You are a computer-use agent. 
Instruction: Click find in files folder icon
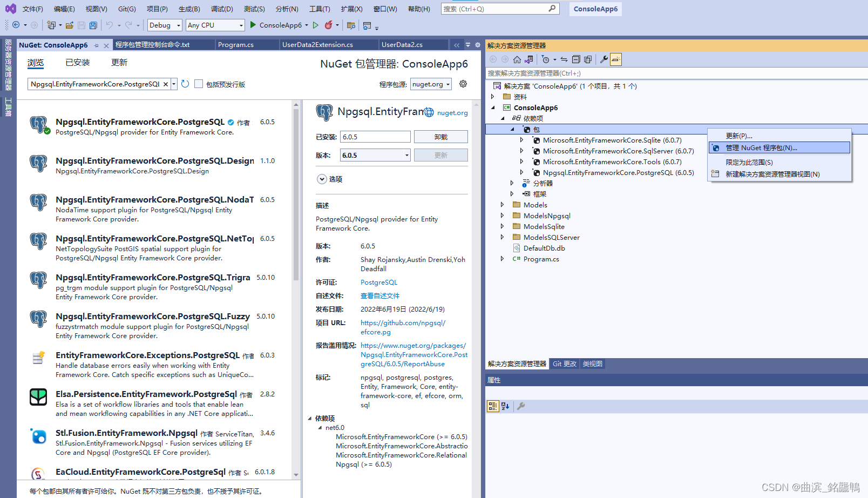coord(351,25)
